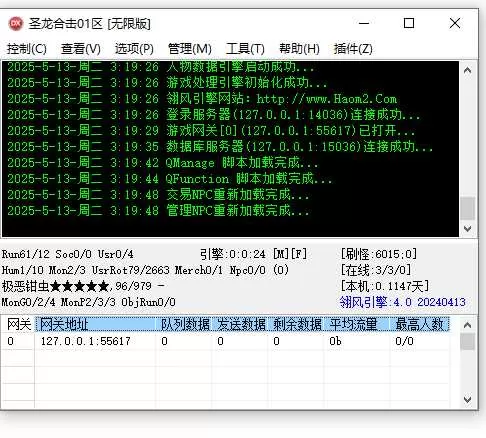Click the QFunction 脚本加载完成 log line
This screenshot has height=438, width=486.
[170, 179]
